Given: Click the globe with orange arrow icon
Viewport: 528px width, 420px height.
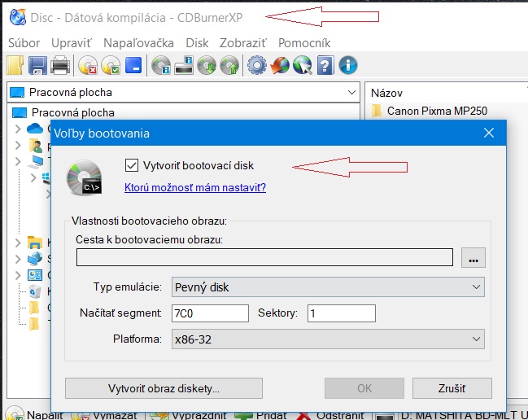Looking at the screenshot, I should [x=280, y=65].
